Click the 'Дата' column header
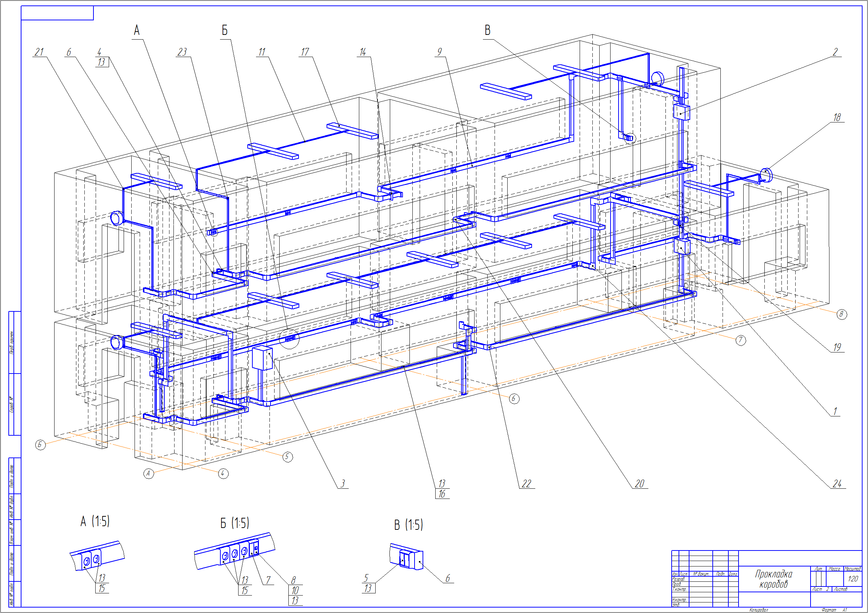868x613 pixels. [x=733, y=574]
